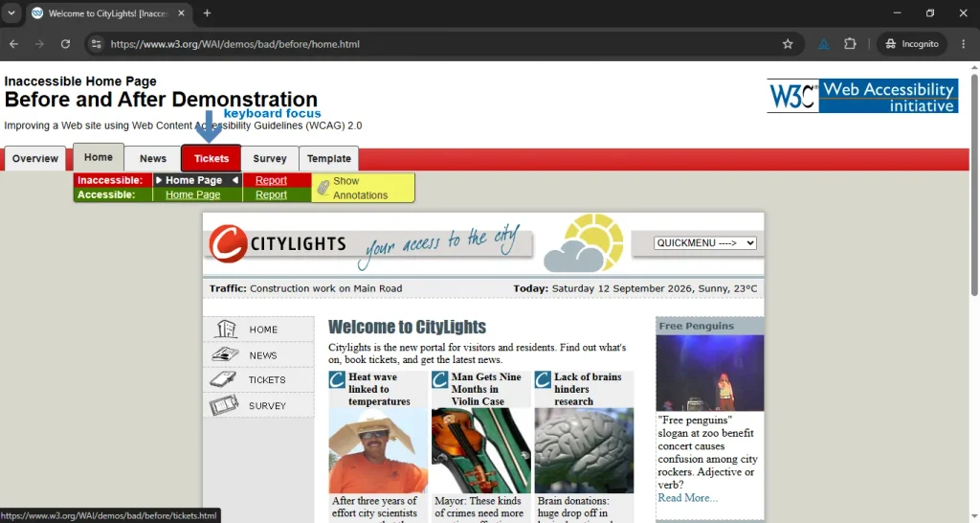Viewport: 980px width, 523px height.
Task: Click the C icon beside Lack of brains
Action: coord(544,379)
